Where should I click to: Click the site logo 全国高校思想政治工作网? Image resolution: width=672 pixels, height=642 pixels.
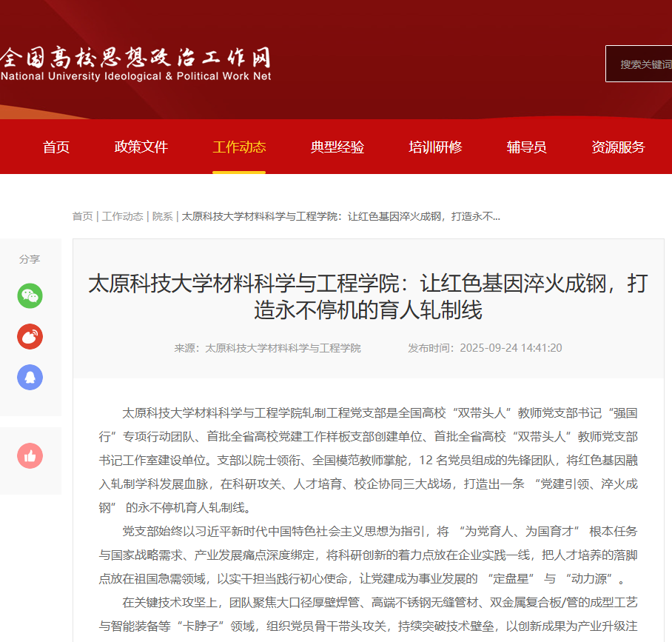pyautogui.click(x=135, y=64)
